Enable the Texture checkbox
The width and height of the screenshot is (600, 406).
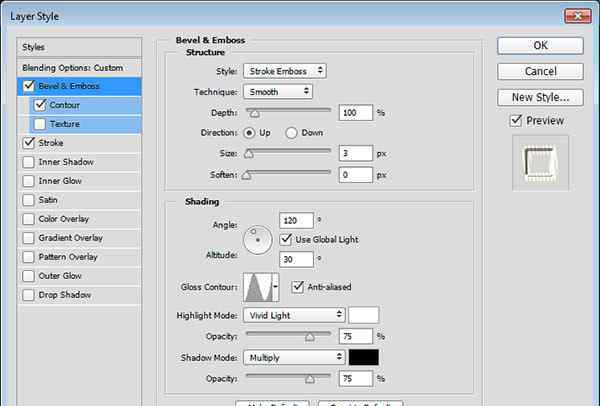click(39, 124)
